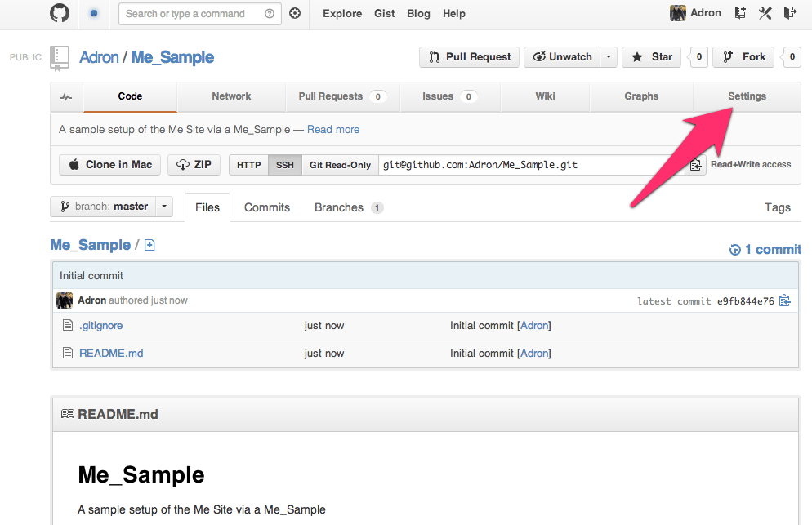
Task: Switch to the Network tab
Action: 231,96
